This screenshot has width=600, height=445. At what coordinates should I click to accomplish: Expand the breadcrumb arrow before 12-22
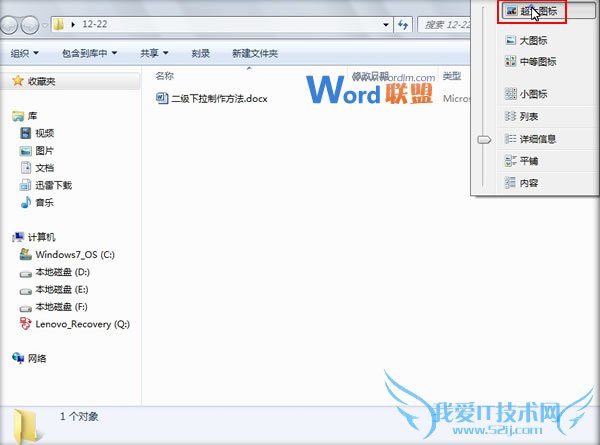(x=73, y=24)
